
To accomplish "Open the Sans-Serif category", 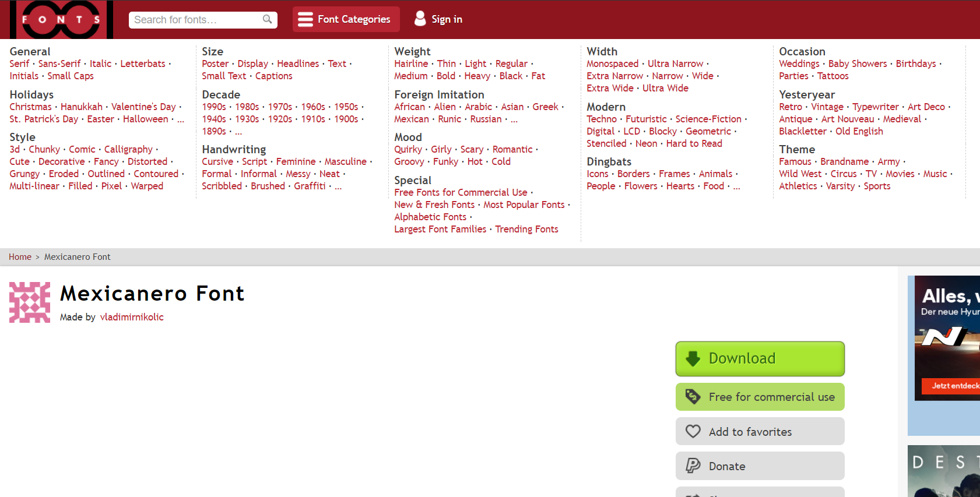I will click(59, 64).
